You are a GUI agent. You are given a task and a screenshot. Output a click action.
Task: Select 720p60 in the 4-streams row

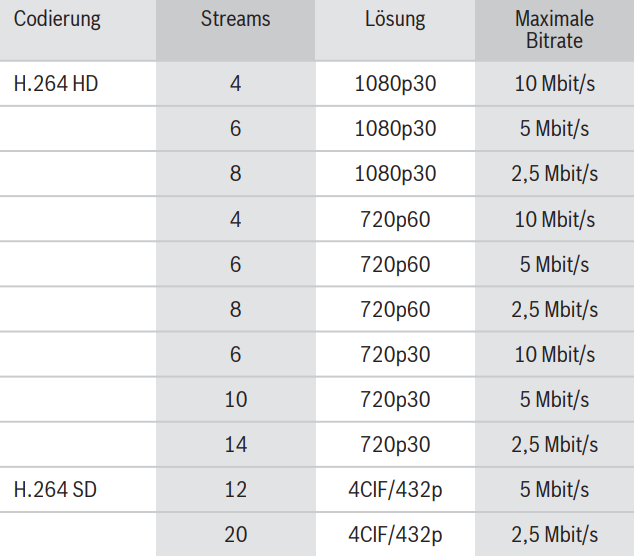[395, 219]
